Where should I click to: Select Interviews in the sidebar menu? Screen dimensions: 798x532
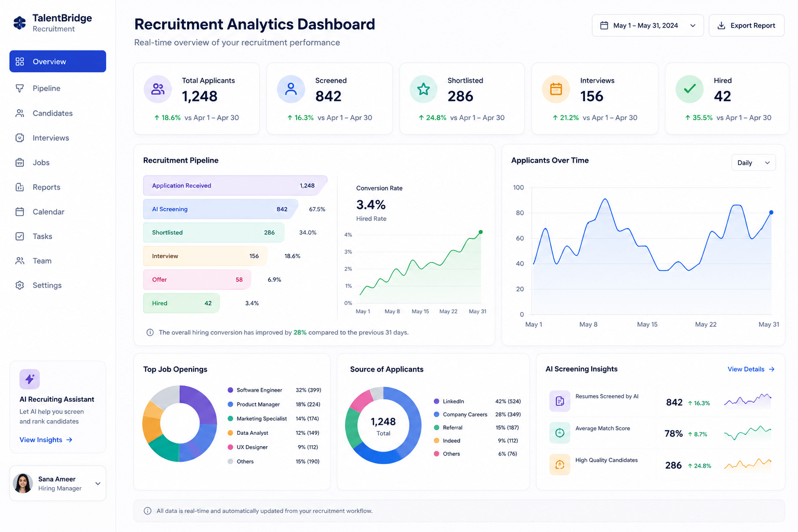point(58,138)
